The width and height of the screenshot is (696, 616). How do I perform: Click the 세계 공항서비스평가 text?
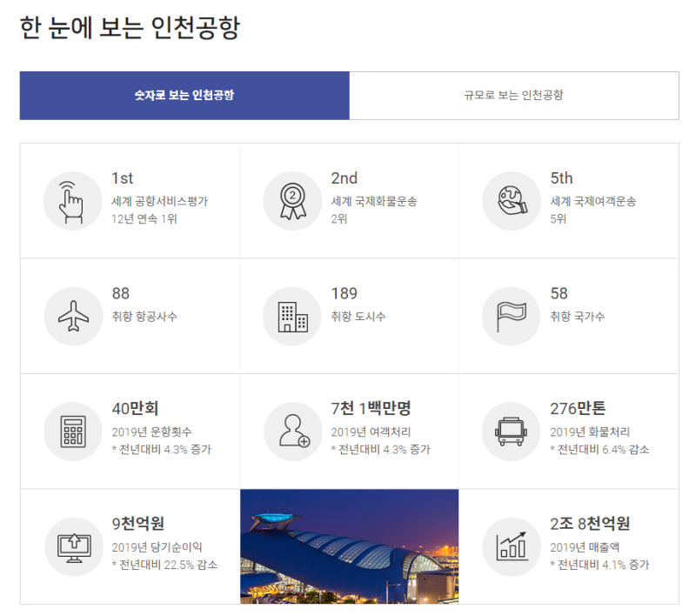click(x=159, y=201)
